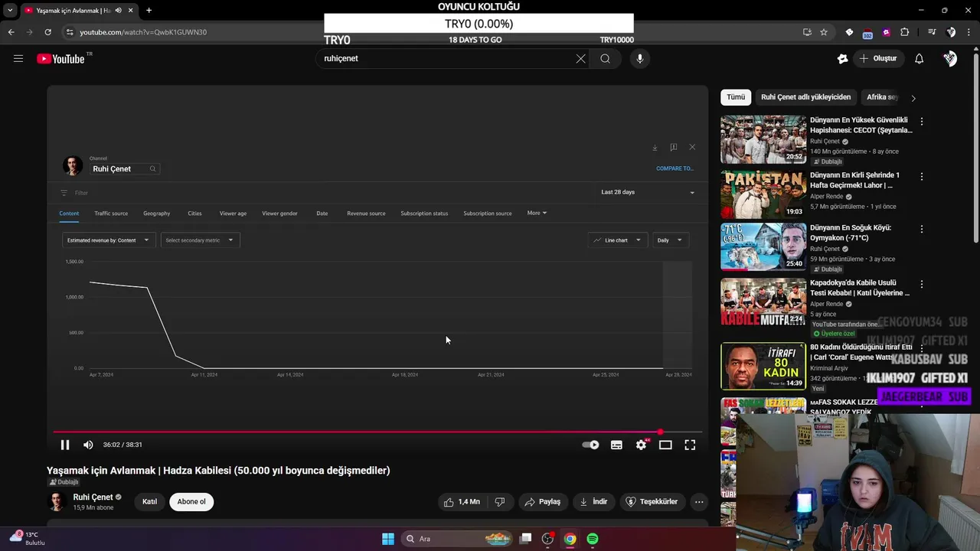This screenshot has height=551, width=980.
Task: Open OBS from the taskbar
Action: click(547, 539)
